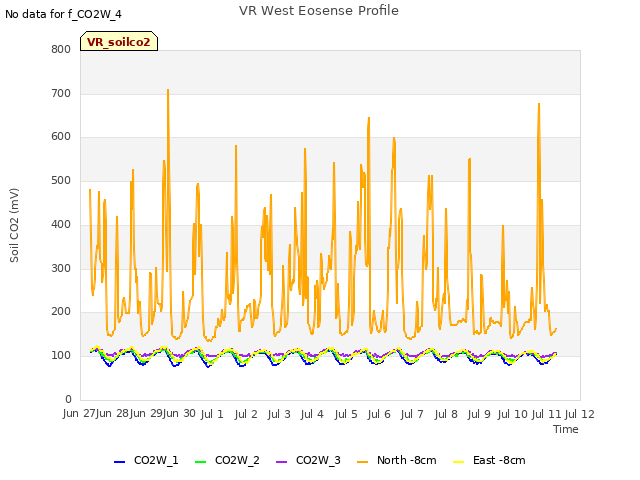The width and height of the screenshot is (640, 480).
Task: Click the CO2W_2 legend label
Action: coord(237,460)
